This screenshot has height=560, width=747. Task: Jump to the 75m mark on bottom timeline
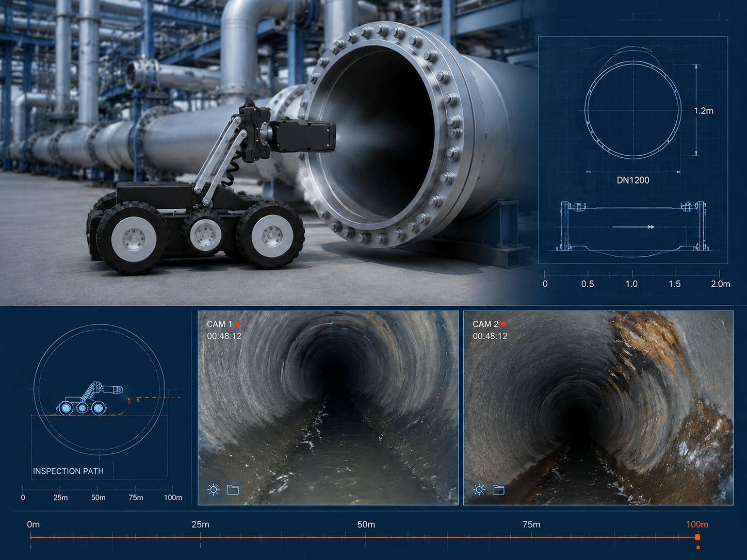click(x=531, y=524)
